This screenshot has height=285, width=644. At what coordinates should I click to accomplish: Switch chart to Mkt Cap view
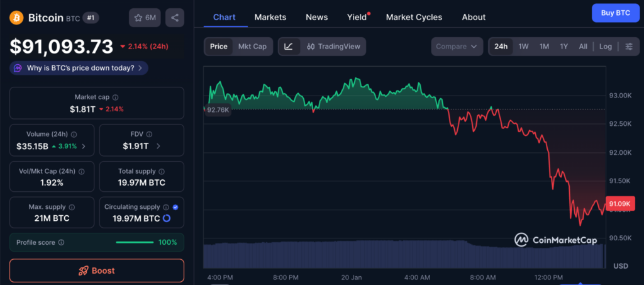point(252,47)
